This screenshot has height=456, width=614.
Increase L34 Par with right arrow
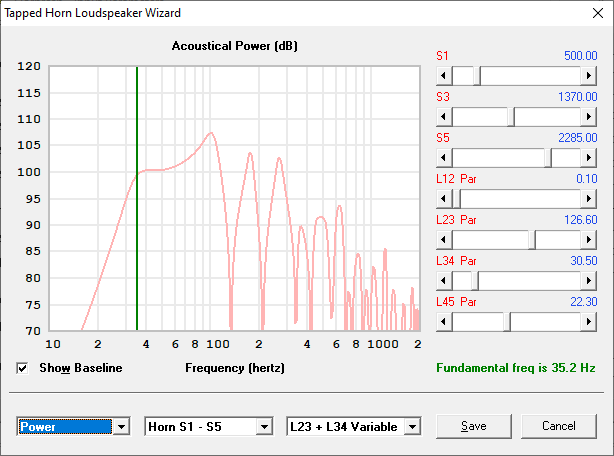pyautogui.click(x=589, y=281)
